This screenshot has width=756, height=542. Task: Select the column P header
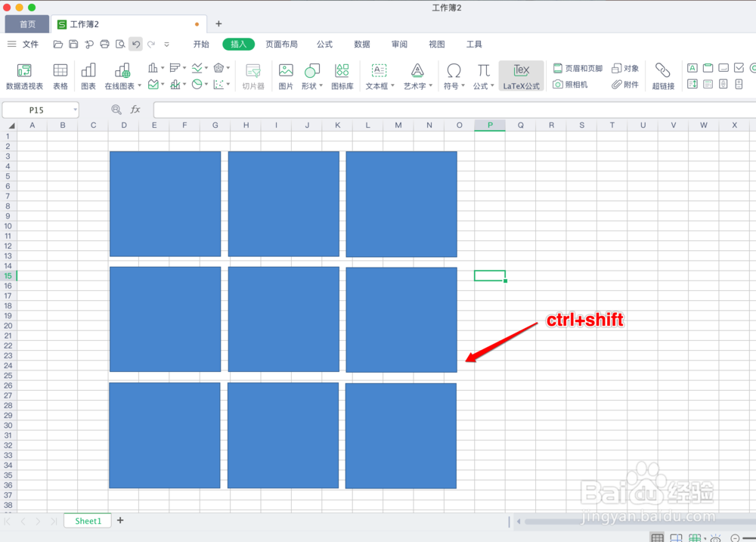pos(490,125)
